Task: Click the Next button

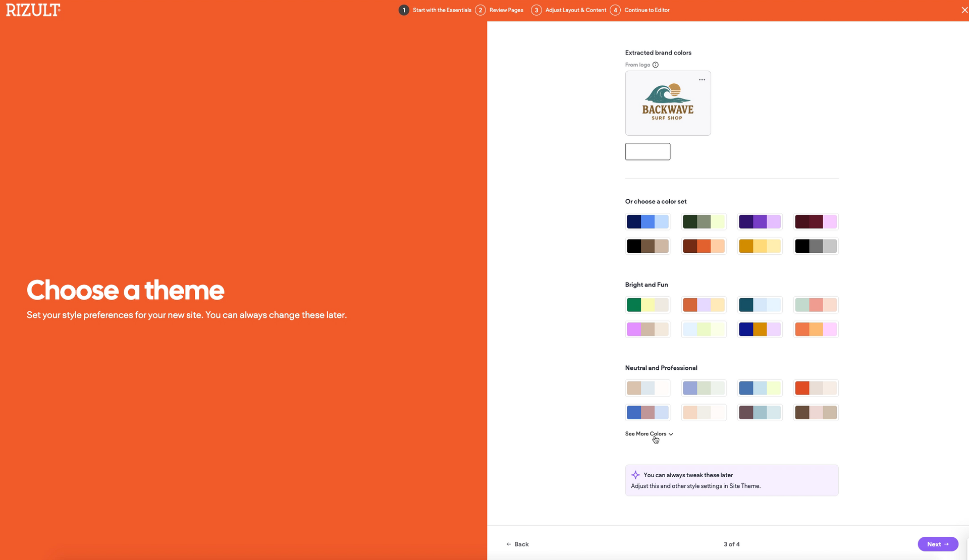Action: click(x=937, y=544)
